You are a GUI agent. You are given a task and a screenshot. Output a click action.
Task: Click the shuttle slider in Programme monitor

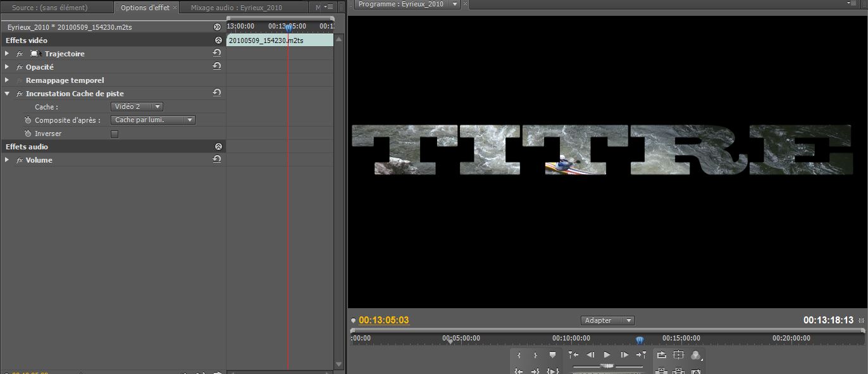click(x=607, y=366)
